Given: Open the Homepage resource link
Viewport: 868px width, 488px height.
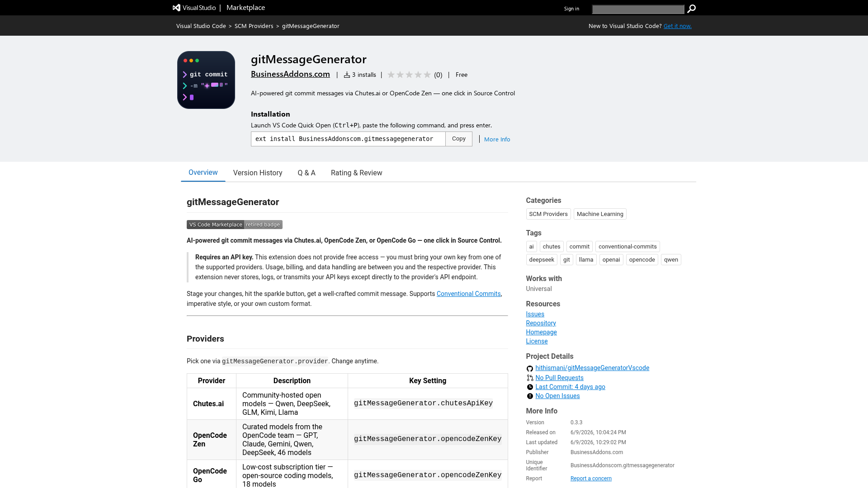Looking at the screenshot, I should 542,332.
